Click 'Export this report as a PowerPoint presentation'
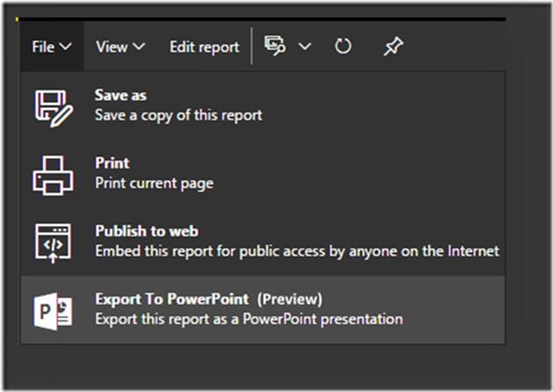 coord(249,319)
